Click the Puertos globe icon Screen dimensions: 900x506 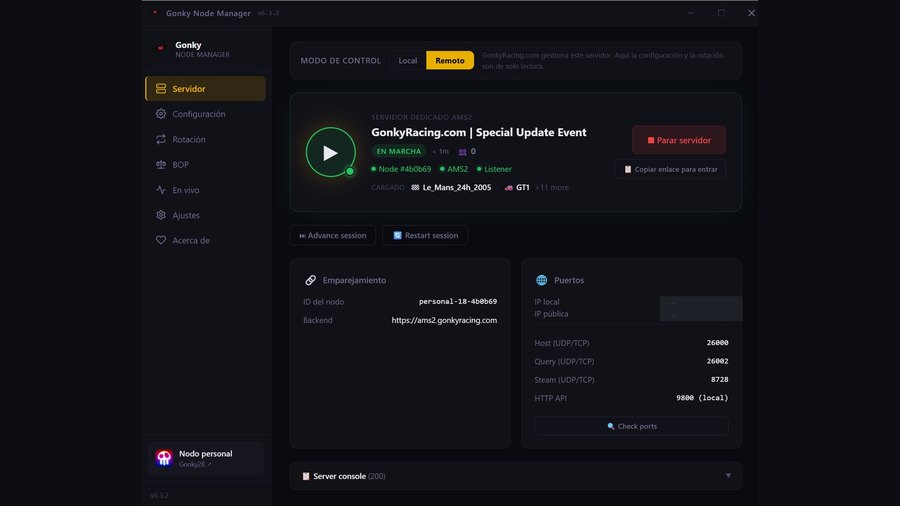(541, 280)
